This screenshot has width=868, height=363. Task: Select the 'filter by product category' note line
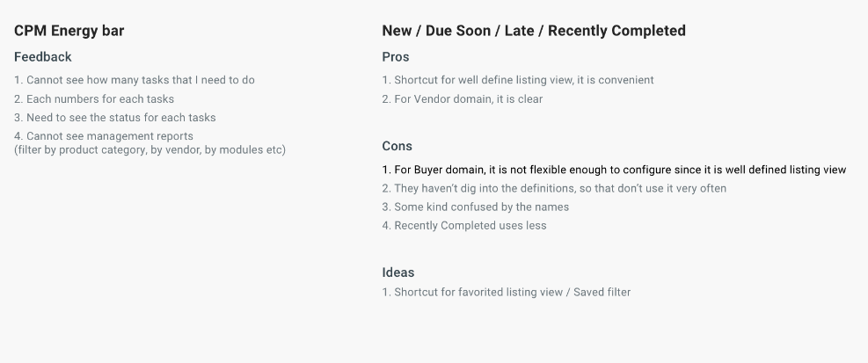(150, 150)
